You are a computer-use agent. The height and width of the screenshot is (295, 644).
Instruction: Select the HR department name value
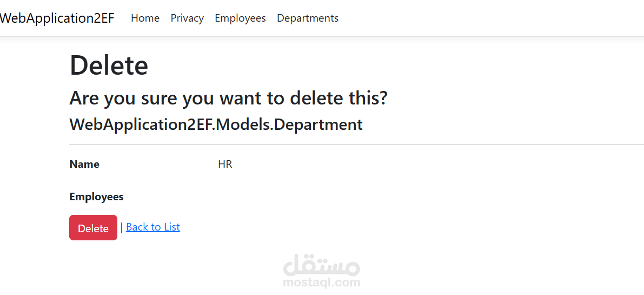click(225, 165)
